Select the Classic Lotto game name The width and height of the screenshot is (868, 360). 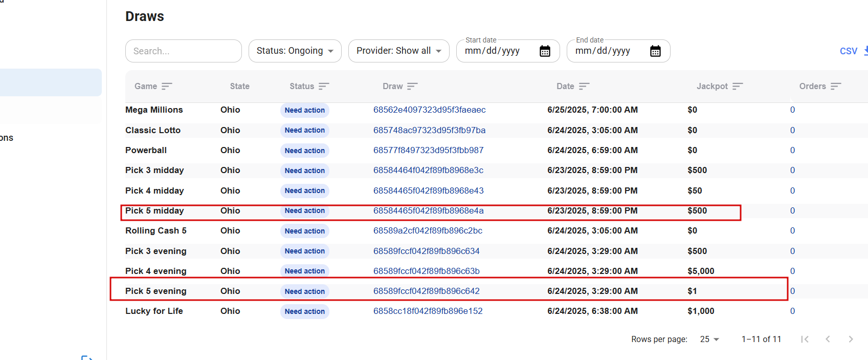pyautogui.click(x=153, y=130)
